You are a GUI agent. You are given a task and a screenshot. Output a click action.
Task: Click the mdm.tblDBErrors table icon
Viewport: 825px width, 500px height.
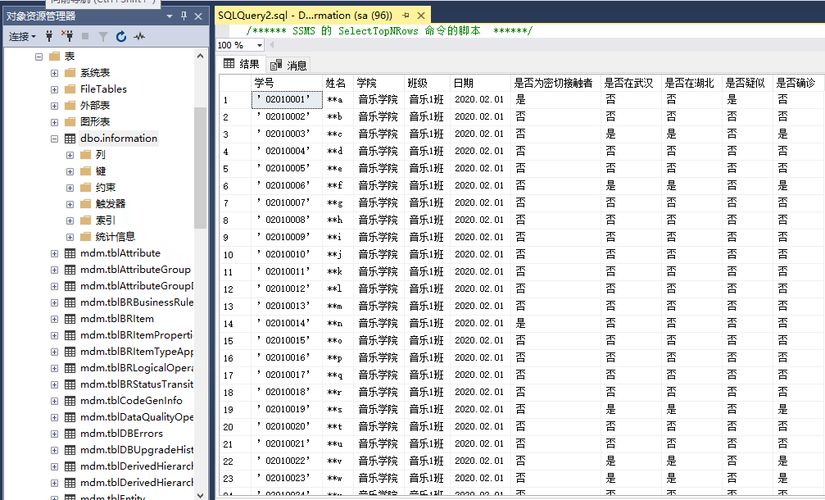coord(70,434)
